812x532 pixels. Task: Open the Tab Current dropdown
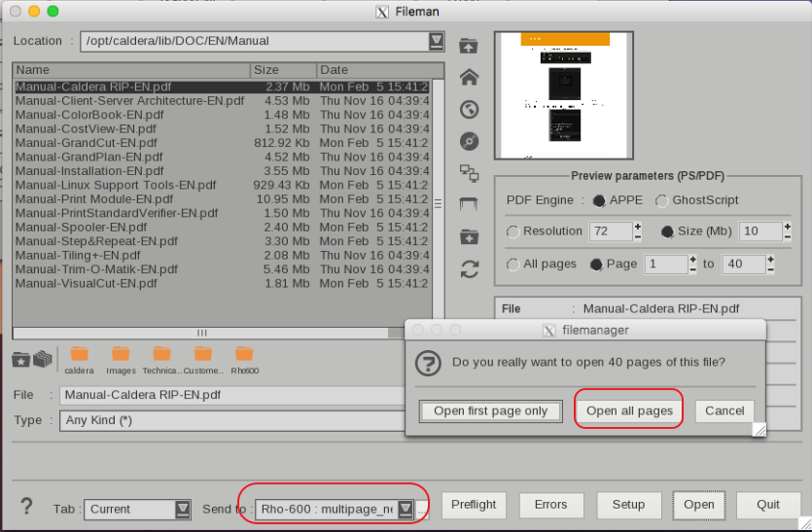point(183,510)
